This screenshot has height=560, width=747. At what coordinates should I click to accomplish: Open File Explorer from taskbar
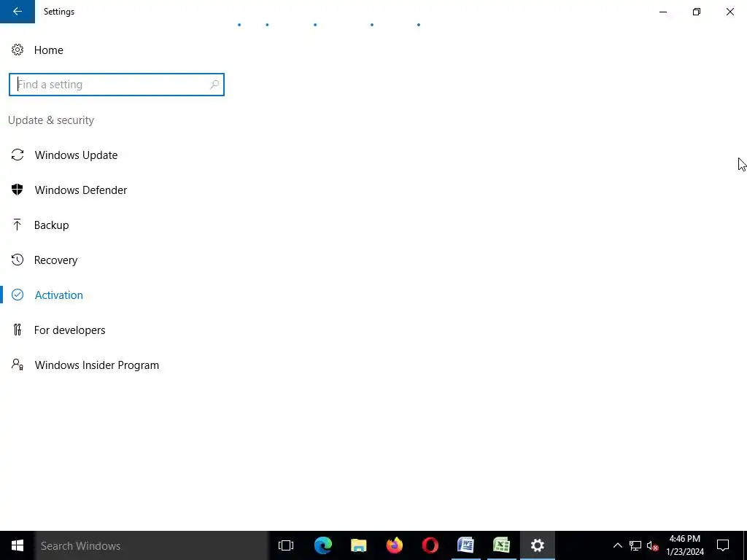[x=359, y=545]
